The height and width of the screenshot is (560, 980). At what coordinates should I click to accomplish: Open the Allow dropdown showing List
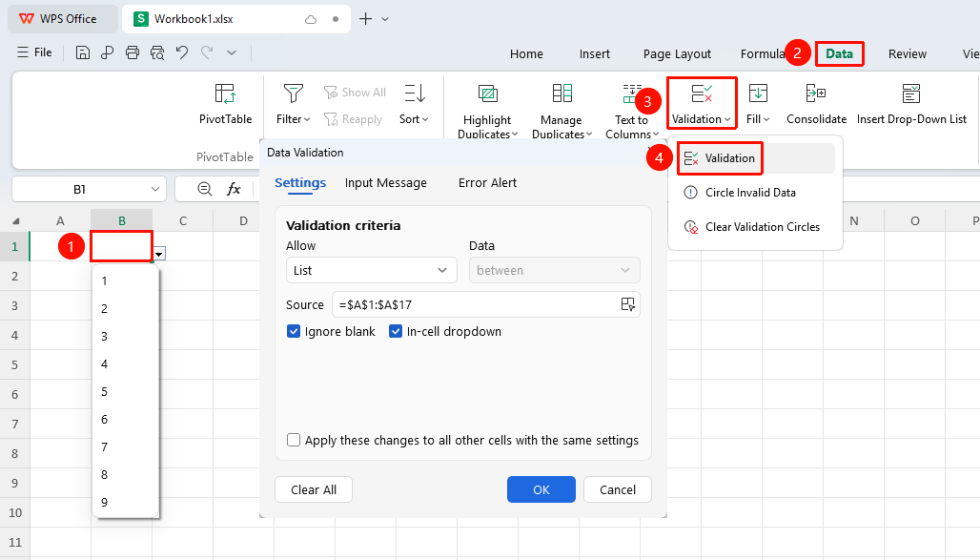pyautogui.click(x=371, y=270)
